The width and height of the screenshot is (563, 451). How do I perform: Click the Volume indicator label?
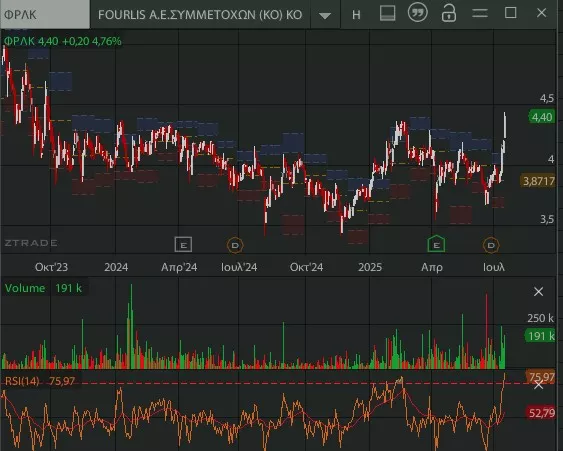(25, 288)
